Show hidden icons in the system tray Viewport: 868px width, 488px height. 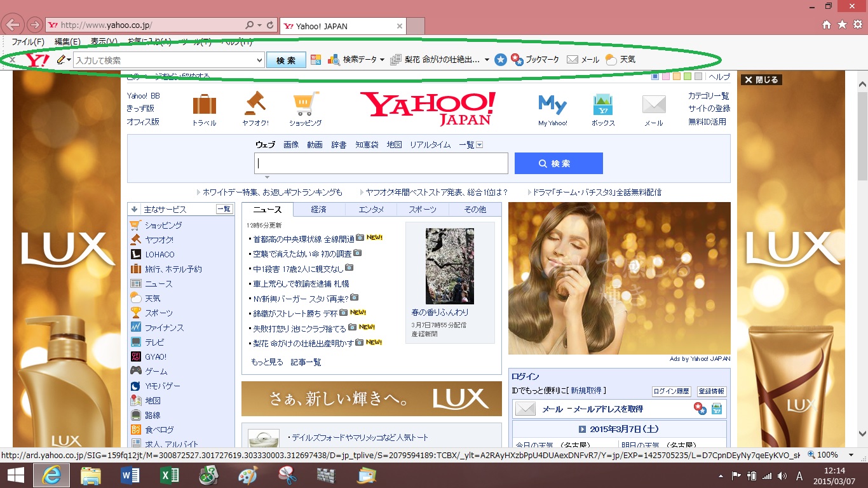coord(721,476)
